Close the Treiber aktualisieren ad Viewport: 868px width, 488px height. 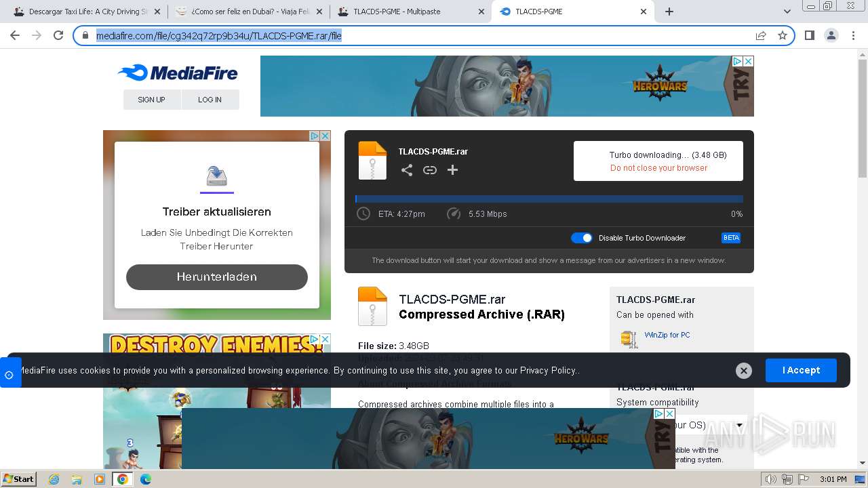325,136
